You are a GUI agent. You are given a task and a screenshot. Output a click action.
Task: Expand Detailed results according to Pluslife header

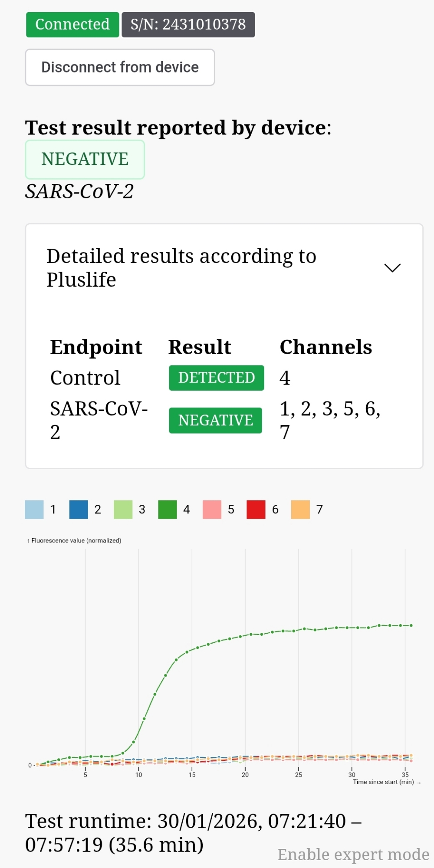(x=181, y=268)
